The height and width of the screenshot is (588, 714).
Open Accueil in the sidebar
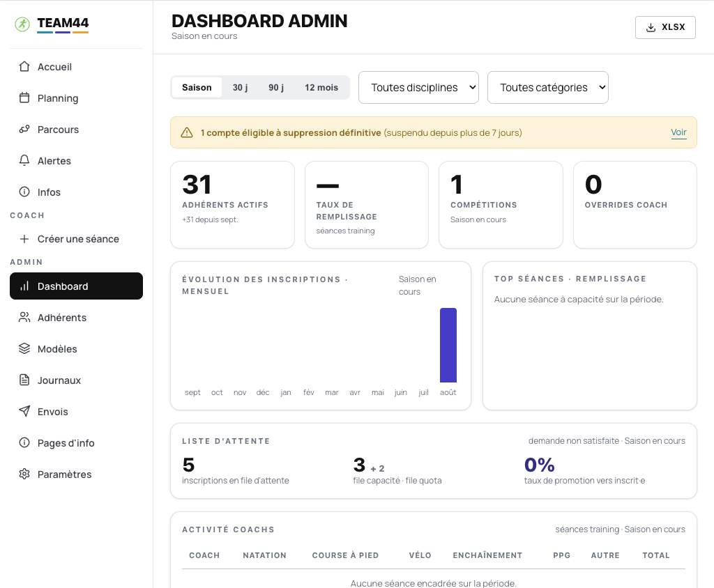pos(77,67)
